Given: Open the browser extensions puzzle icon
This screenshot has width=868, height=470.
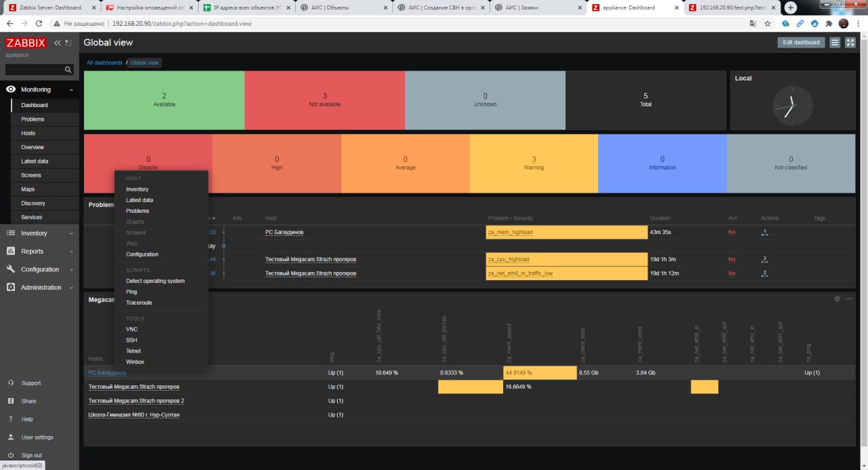Looking at the screenshot, I should pyautogui.click(x=829, y=23).
